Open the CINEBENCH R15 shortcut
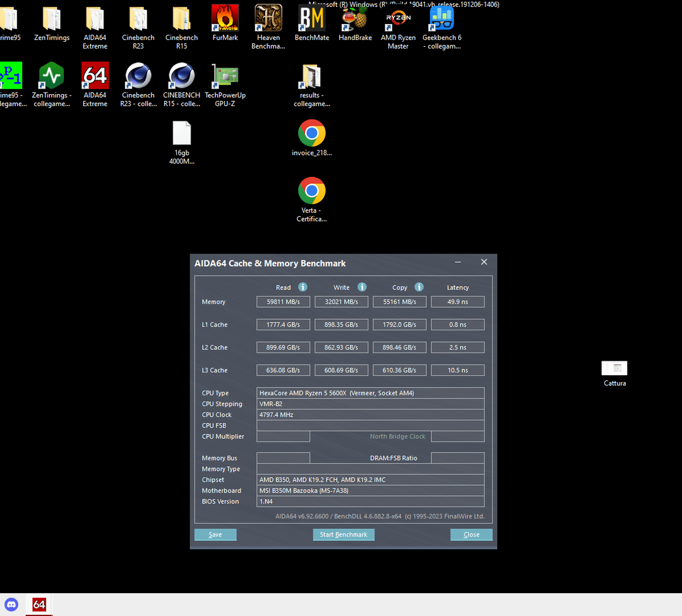 tap(182, 85)
